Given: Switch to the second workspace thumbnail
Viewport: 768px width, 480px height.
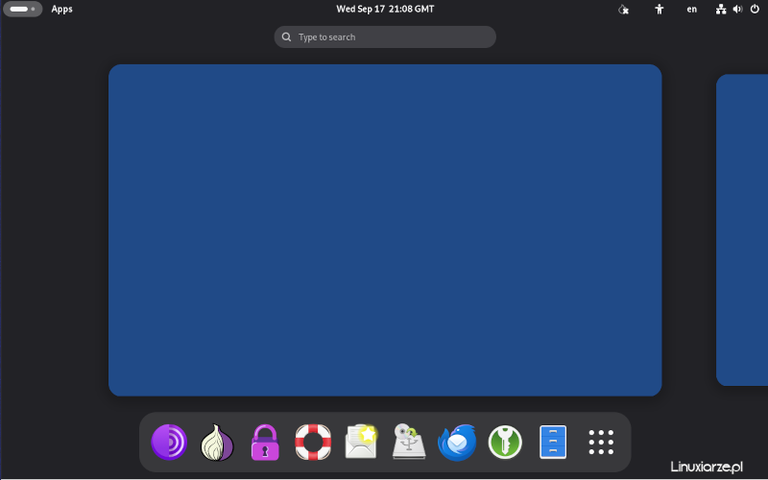Looking at the screenshot, I should click(742, 230).
